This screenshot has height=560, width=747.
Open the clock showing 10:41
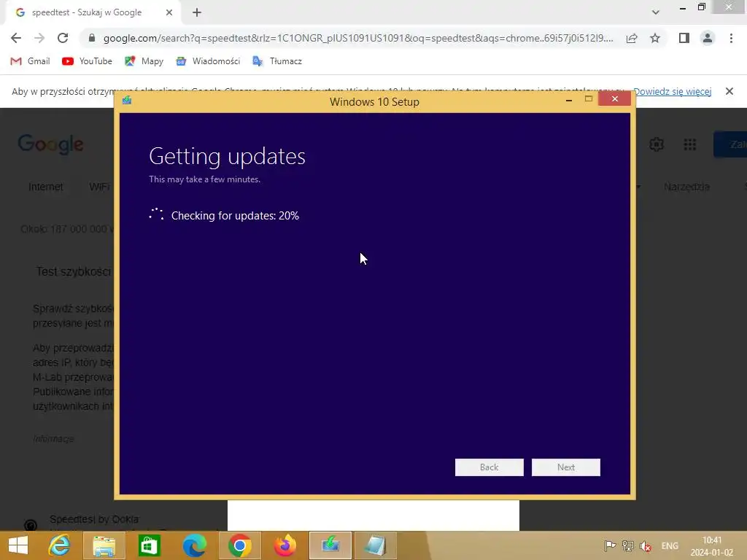click(x=712, y=546)
